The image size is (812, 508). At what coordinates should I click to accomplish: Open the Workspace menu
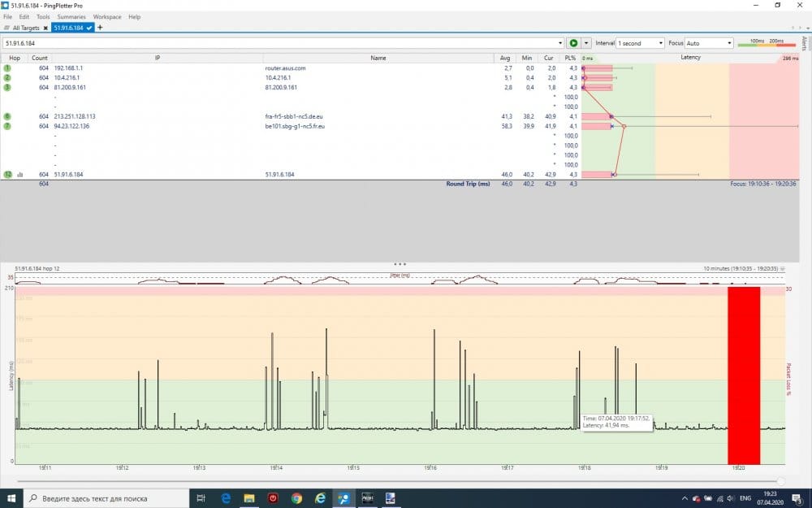click(x=107, y=16)
